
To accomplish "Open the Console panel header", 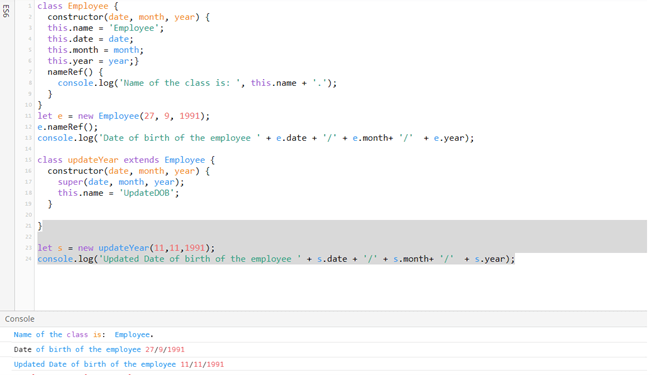I will 20,319.
